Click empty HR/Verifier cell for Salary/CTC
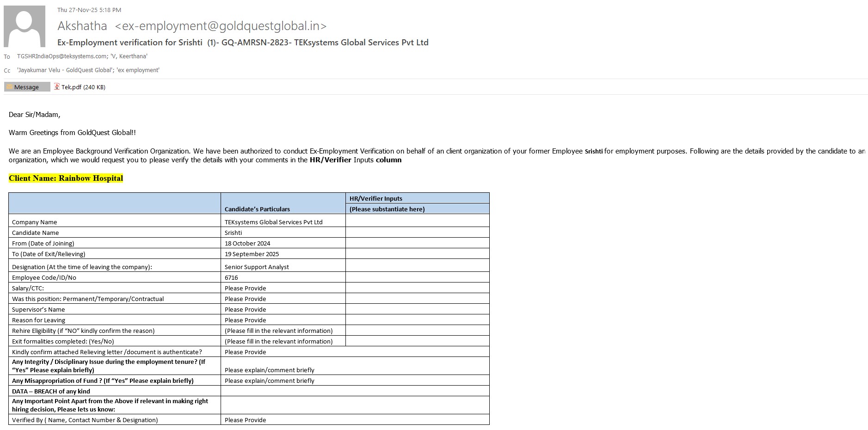 click(x=418, y=288)
